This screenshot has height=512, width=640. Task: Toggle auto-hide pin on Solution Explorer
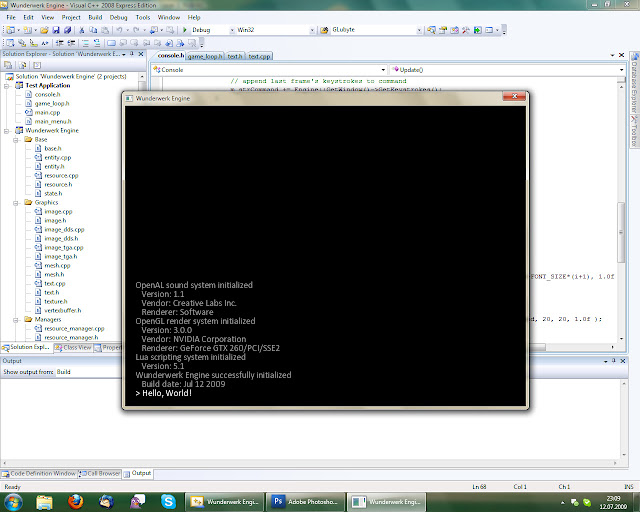click(132, 54)
